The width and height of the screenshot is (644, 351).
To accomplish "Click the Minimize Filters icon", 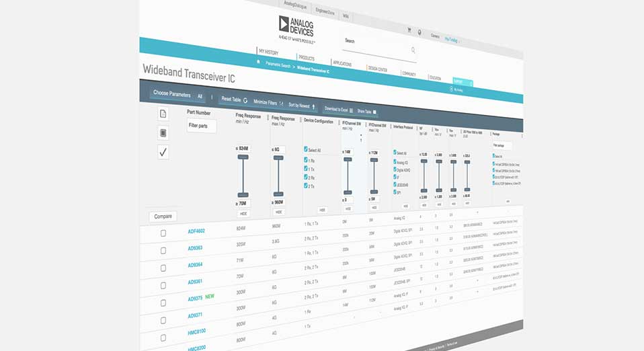I will coord(282,103).
